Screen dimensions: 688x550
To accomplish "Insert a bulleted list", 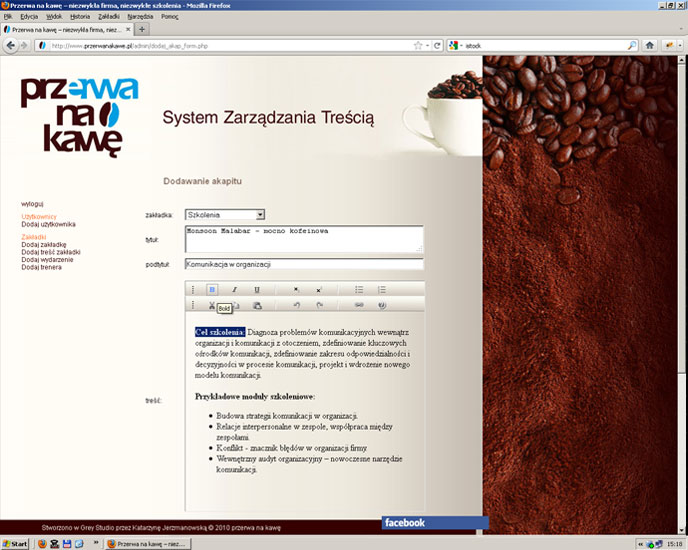I will [359, 290].
